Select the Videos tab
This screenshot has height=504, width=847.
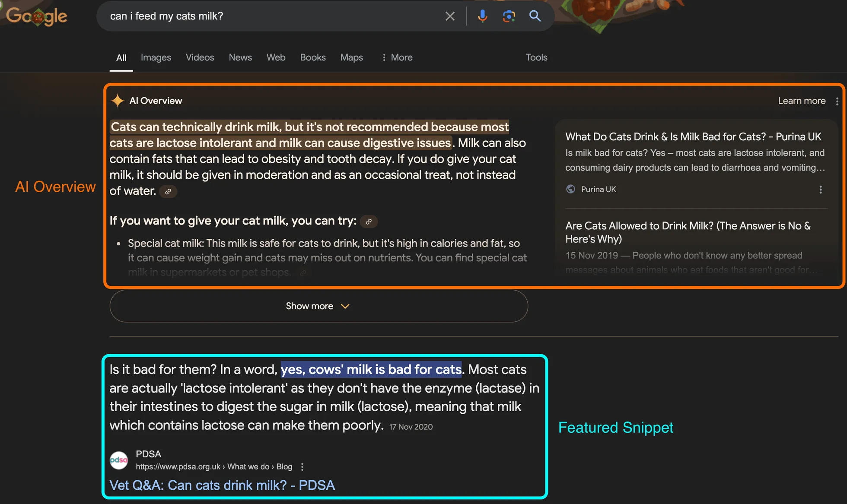tap(200, 57)
